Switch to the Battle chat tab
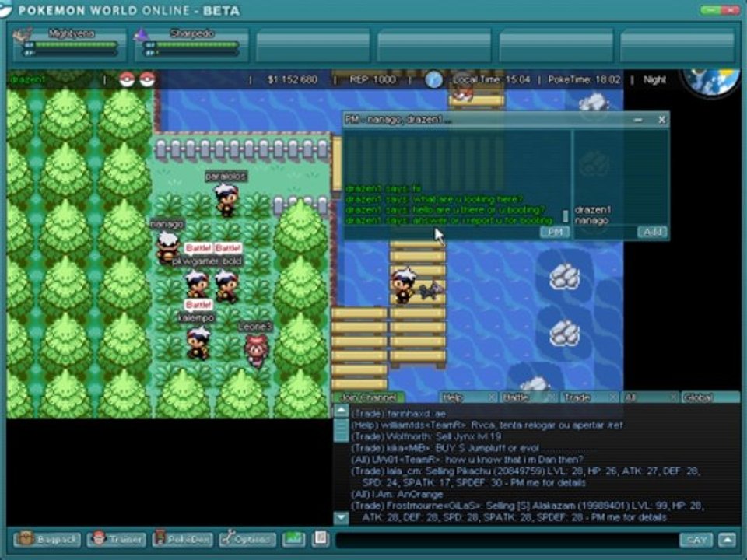The image size is (747, 560). coord(523,397)
